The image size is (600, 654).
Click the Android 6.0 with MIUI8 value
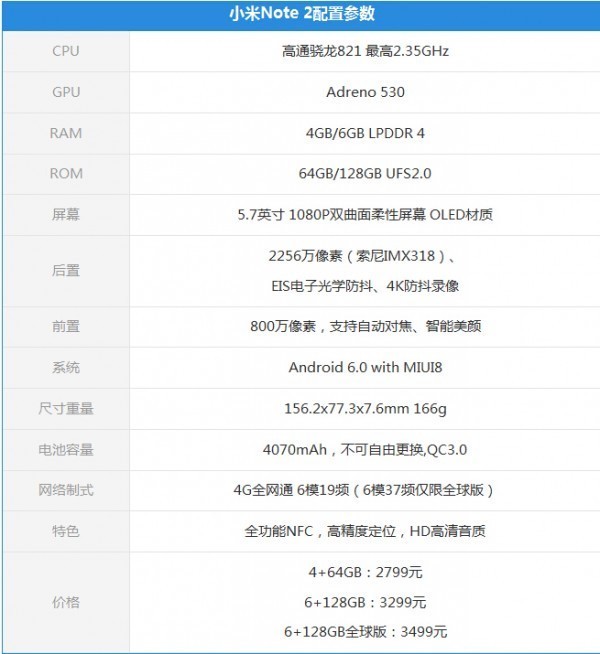(x=365, y=367)
